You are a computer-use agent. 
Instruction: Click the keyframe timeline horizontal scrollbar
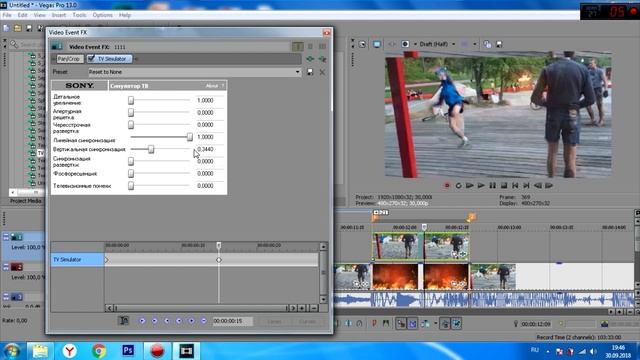pyautogui.click(x=201, y=308)
